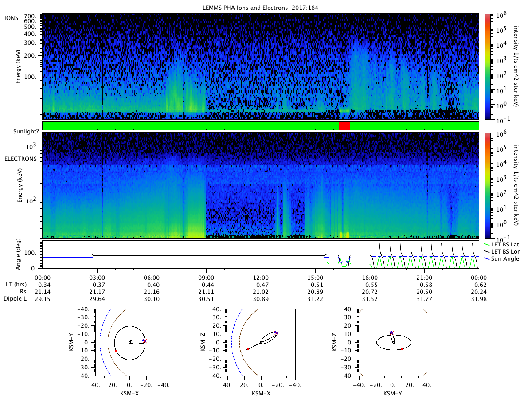This screenshot has height=399, width=532.
Task: Click the KSM-X versus KSM-Y orbit plot
Action: coord(129,342)
